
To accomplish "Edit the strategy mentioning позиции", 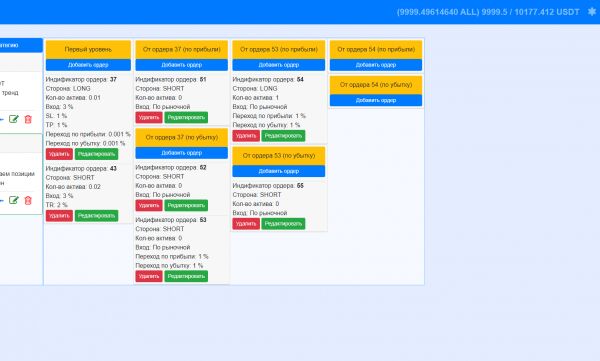I will [x=14, y=200].
